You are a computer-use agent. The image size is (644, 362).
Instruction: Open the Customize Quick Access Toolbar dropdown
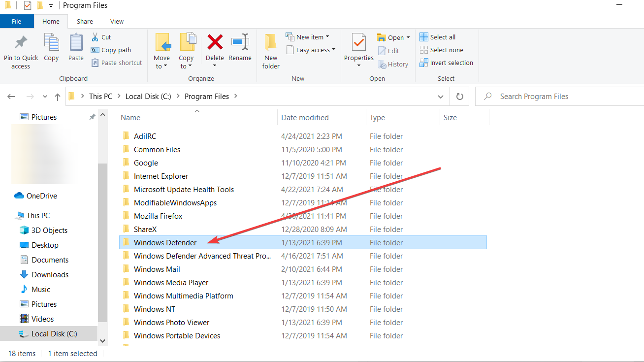click(x=51, y=6)
